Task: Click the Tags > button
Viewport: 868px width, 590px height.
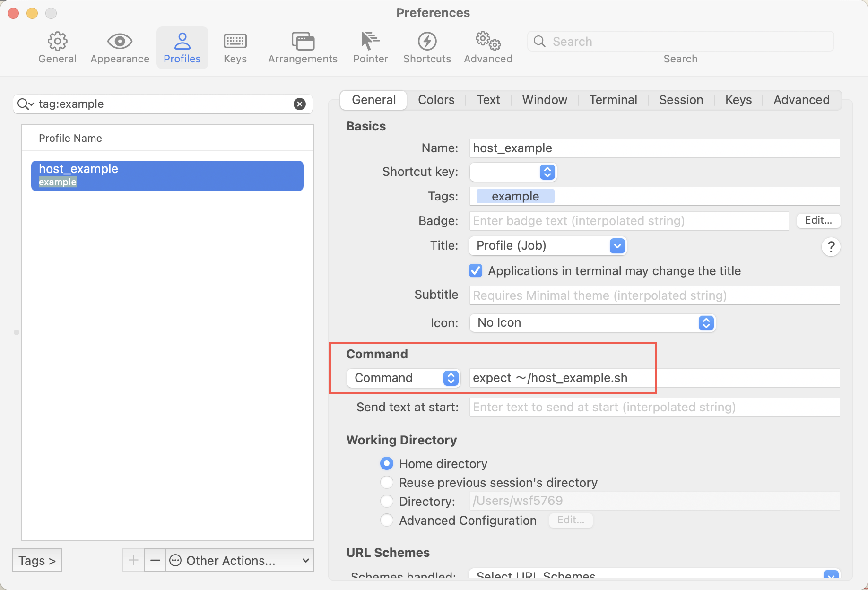Action: point(37,561)
